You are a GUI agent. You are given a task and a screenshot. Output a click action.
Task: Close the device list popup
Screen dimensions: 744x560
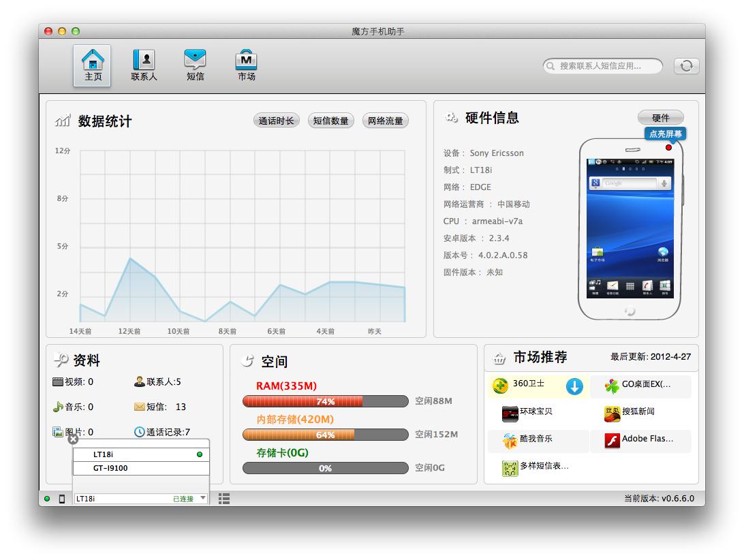[73, 439]
